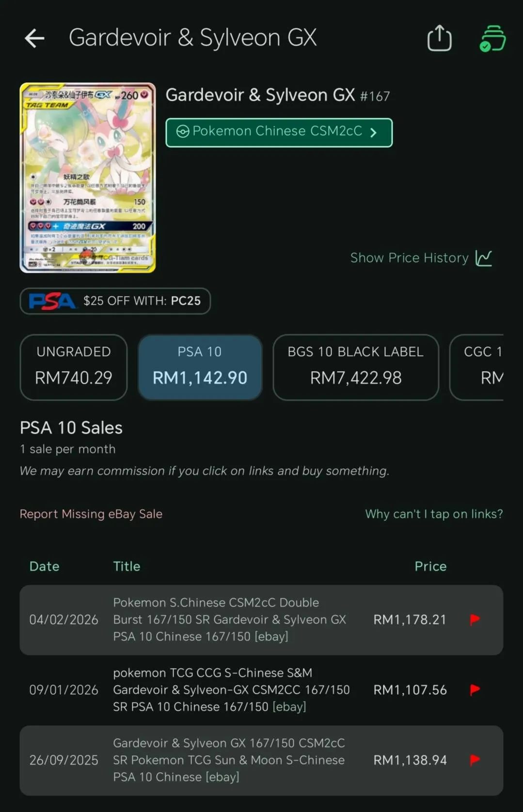
Task: Flag the 04/02/2026 sale
Action: pos(475,619)
